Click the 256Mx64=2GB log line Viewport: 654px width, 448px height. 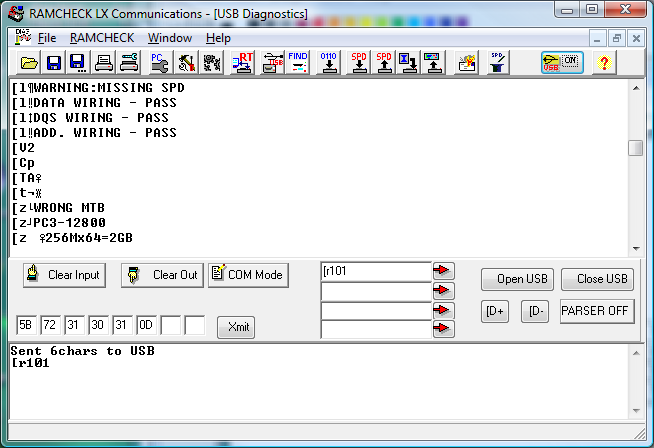point(72,238)
